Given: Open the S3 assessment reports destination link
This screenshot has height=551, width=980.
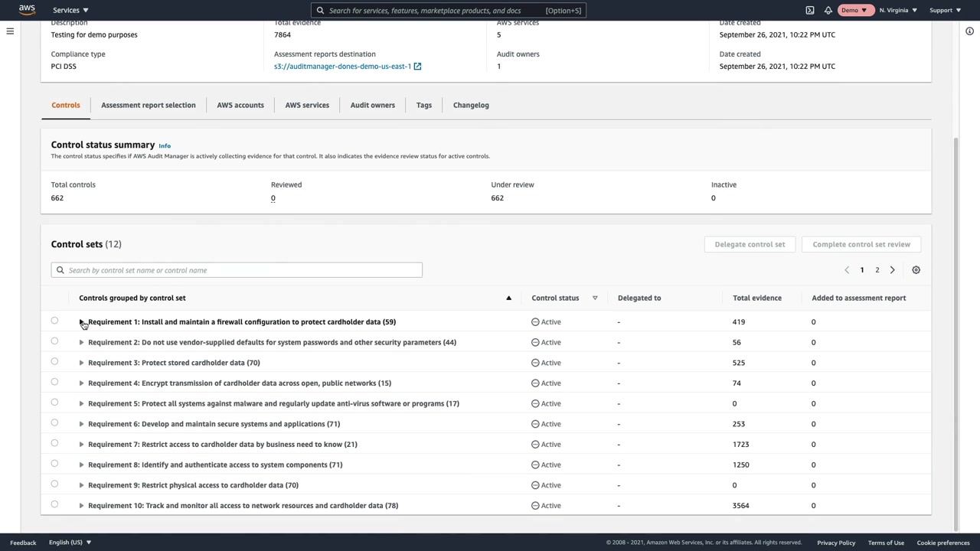Looking at the screenshot, I should tap(342, 67).
